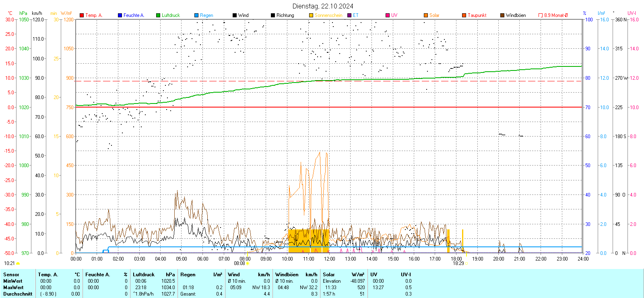Click the 18:29 sunset time label
This screenshot has width=644, height=298.
[x=458, y=263]
